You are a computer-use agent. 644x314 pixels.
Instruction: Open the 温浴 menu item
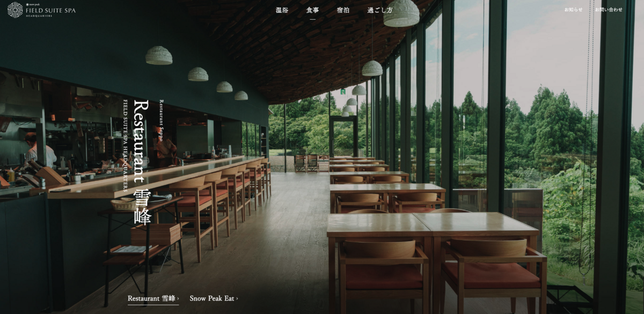pos(282,10)
